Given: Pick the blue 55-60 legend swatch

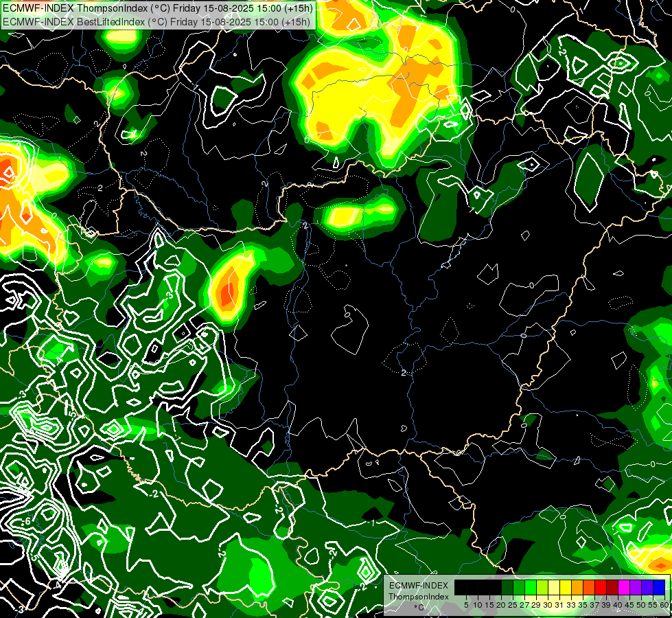Looking at the screenshot, I should [x=659, y=587].
